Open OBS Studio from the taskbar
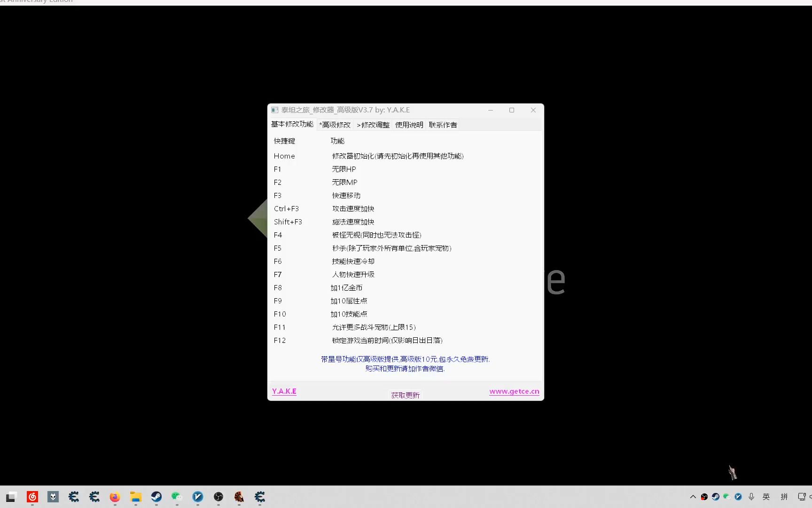The height and width of the screenshot is (508, 812). (219, 497)
